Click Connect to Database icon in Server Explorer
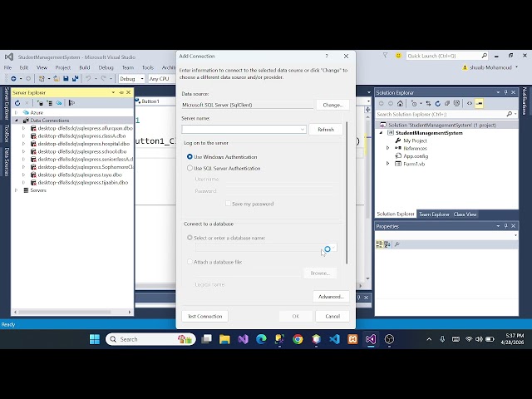This screenshot has width=532, height=399. pyautogui.click(x=40, y=103)
